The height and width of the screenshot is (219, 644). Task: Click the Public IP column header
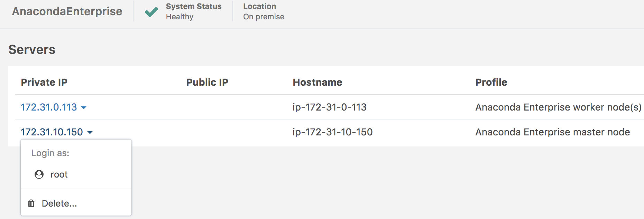(207, 82)
